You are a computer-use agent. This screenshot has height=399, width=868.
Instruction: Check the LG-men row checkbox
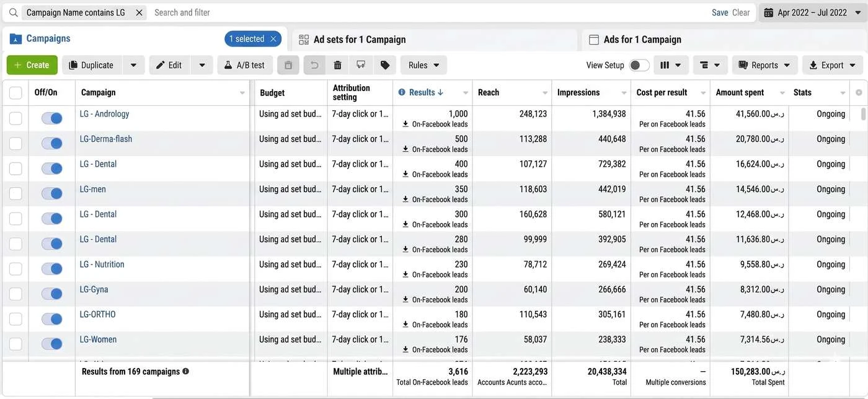(x=15, y=194)
